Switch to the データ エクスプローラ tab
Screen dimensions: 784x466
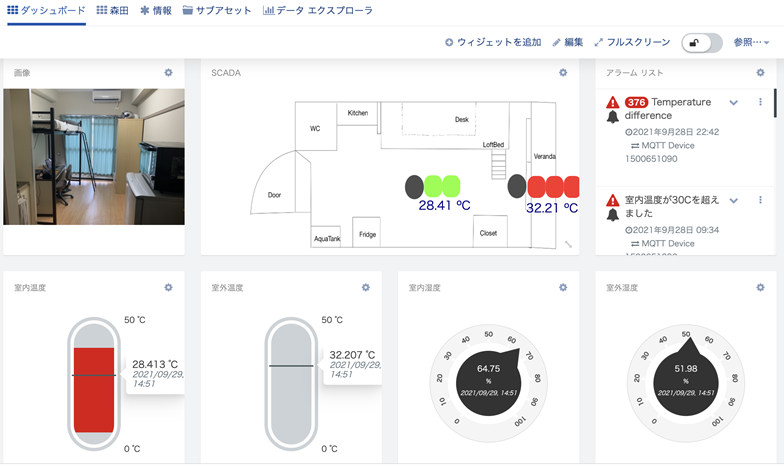click(318, 10)
